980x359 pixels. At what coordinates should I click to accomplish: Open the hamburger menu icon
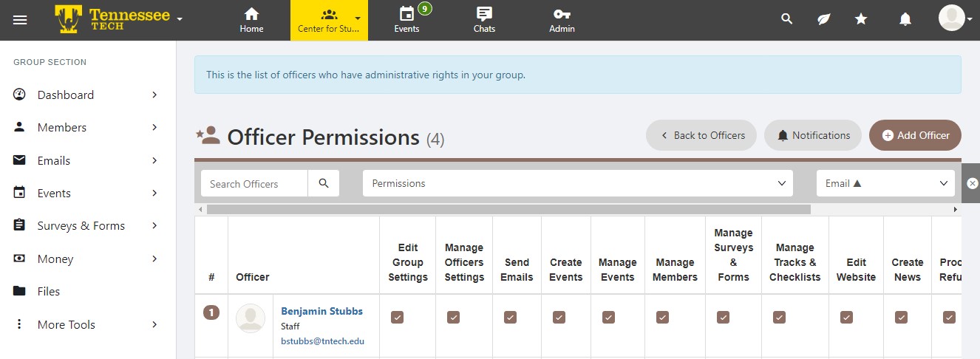20,20
